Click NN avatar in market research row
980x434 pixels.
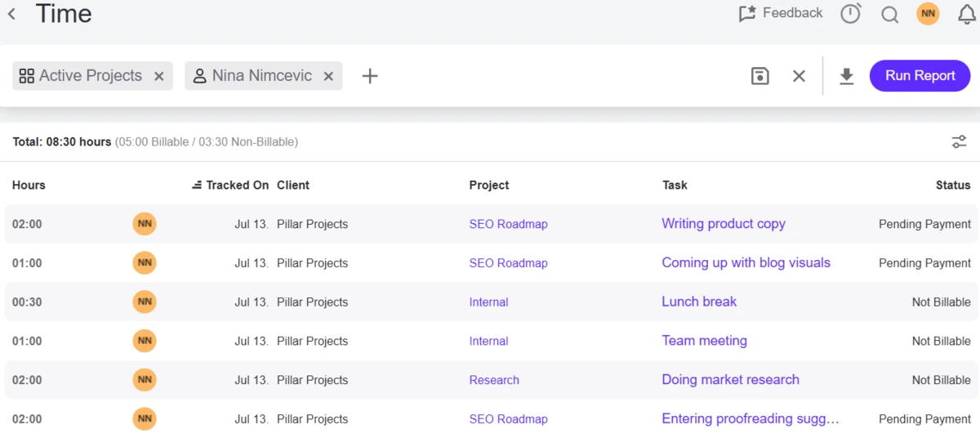145,380
